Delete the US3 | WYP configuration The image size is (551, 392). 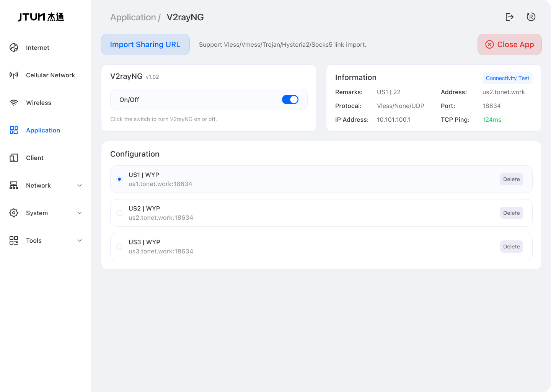pyautogui.click(x=512, y=247)
